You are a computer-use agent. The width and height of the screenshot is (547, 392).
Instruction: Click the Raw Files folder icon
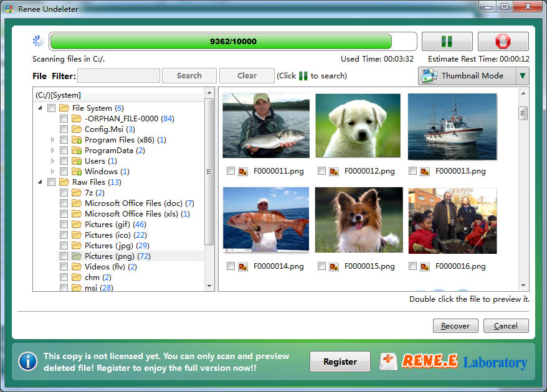pyautogui.click(x=64, y=182)
